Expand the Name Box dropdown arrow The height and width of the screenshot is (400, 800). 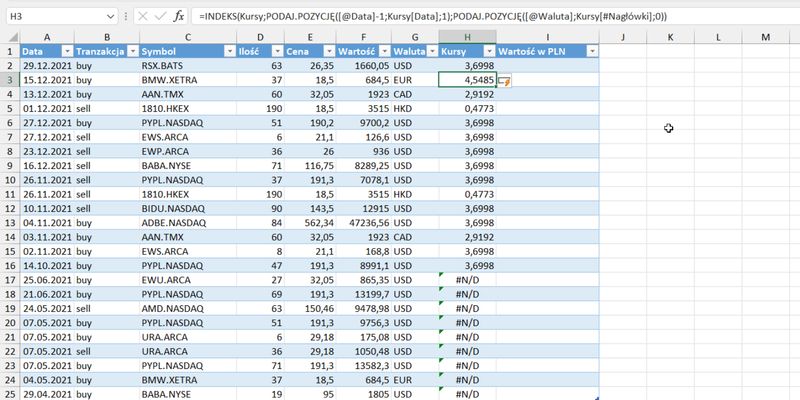pos(112,16)
